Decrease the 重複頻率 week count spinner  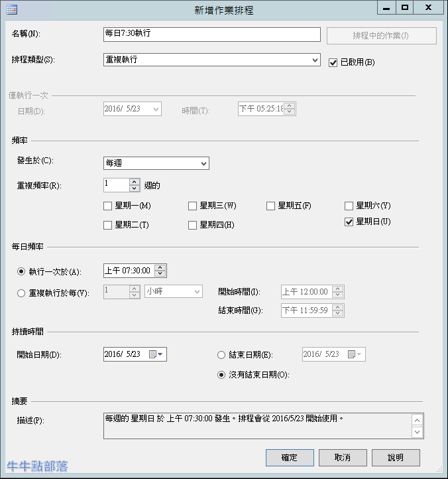pyautogui.click(x=135, y=188)
